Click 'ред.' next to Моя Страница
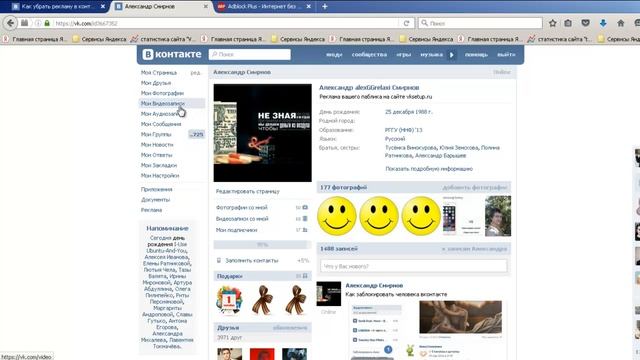The height and width of the screenshot is (360, 640). 196,73
